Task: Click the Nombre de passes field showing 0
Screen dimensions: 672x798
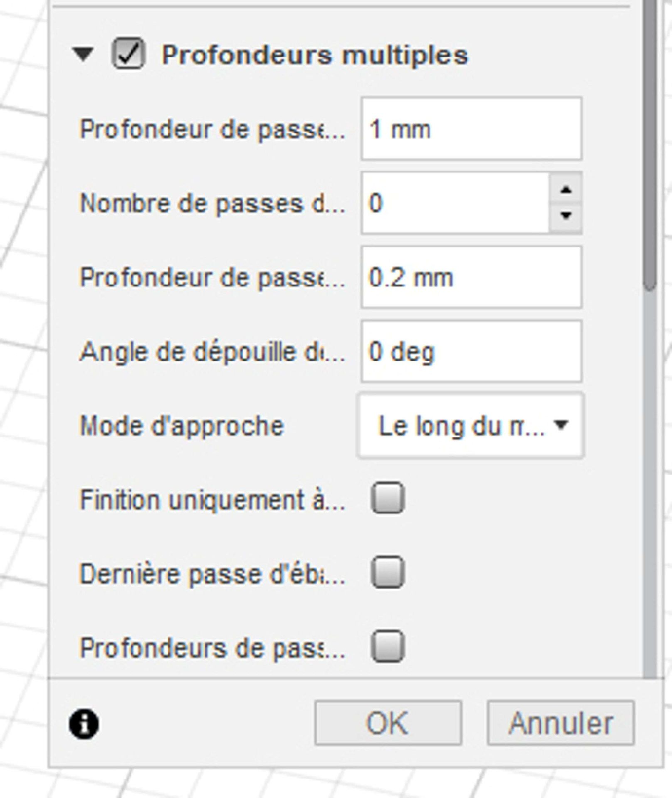Action: click(456, 203)
